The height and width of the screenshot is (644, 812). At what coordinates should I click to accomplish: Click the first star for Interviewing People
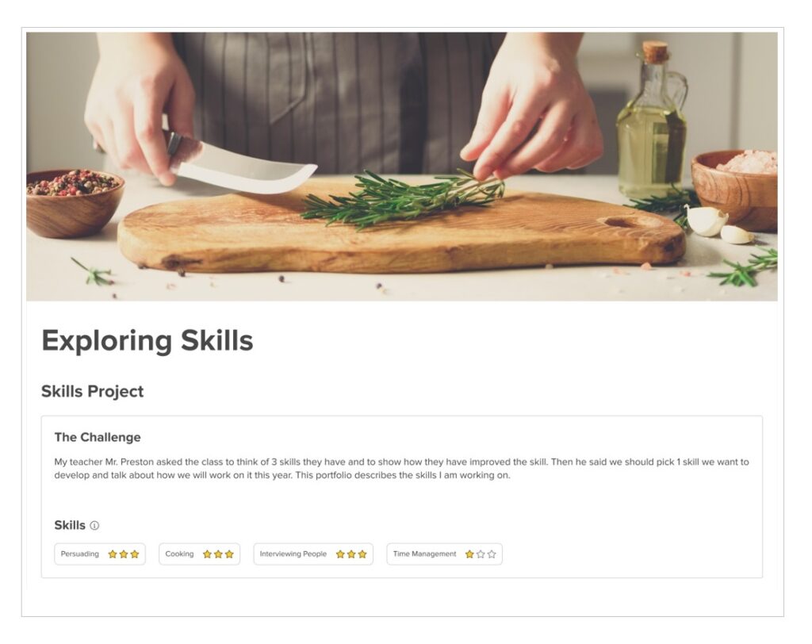[340, 554]
